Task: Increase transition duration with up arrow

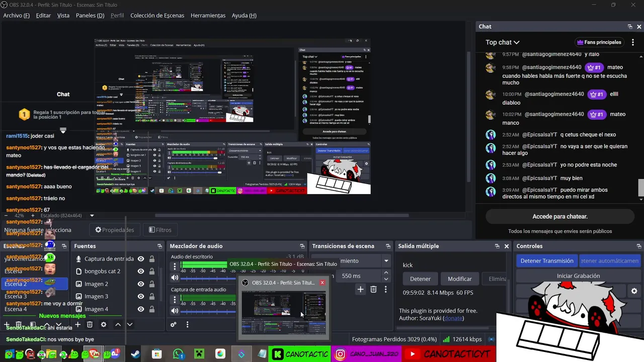Action: tap(386, 273)
